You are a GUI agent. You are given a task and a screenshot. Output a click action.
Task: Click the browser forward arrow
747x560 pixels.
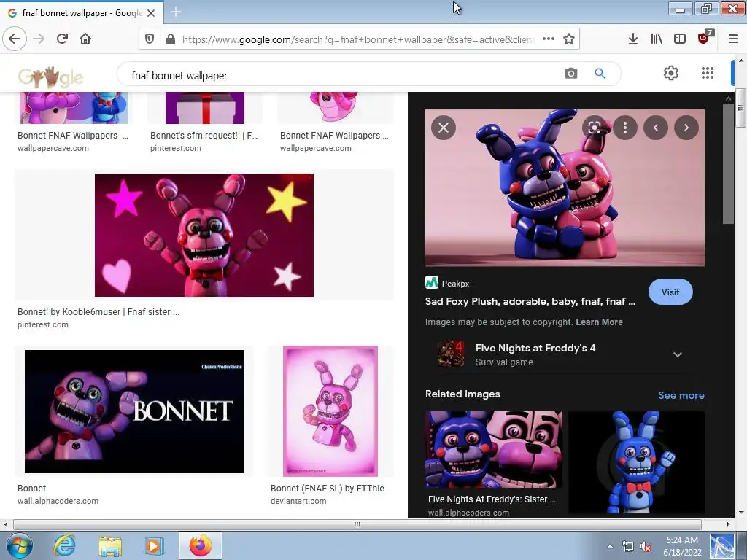pos(39,39)
